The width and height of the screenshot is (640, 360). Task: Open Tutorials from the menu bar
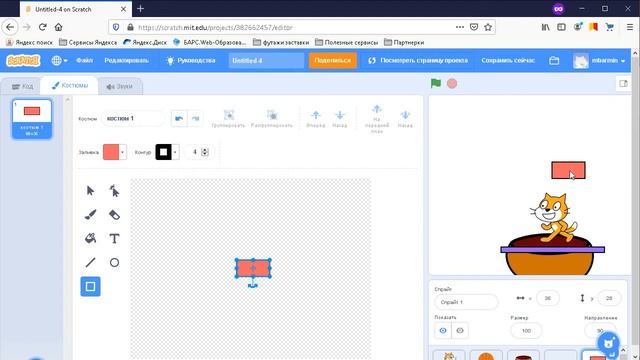[191, 60]
